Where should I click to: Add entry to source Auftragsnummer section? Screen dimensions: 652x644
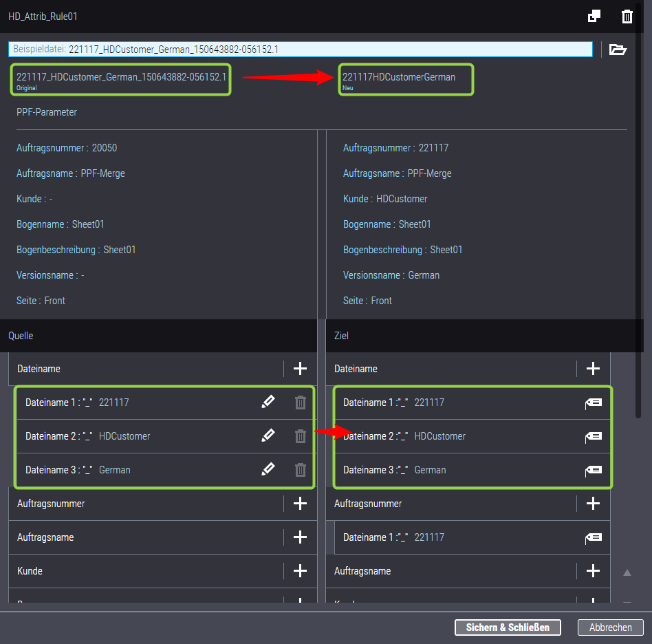click(300, 504)
